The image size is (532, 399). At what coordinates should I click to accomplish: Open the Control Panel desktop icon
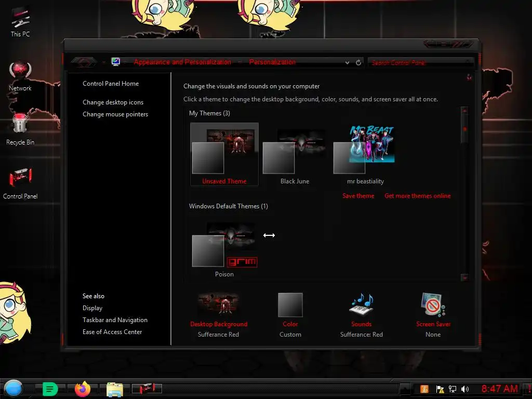pos(20,182)
